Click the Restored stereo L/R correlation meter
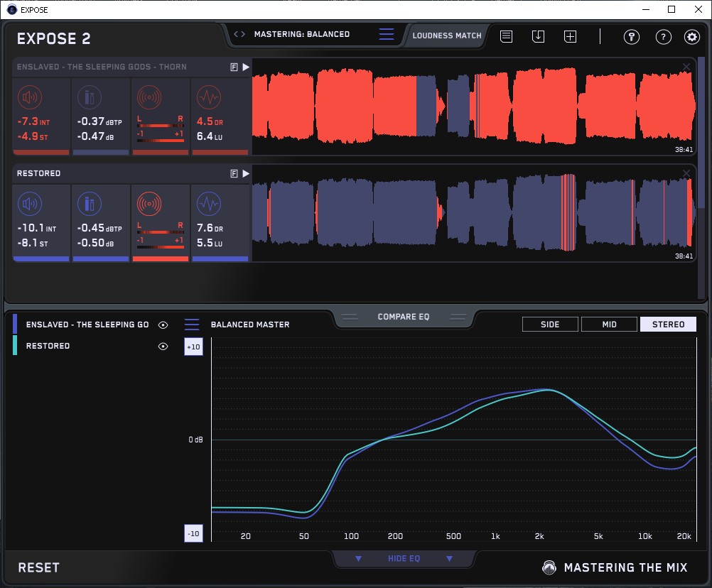 (x=161, y=236)
